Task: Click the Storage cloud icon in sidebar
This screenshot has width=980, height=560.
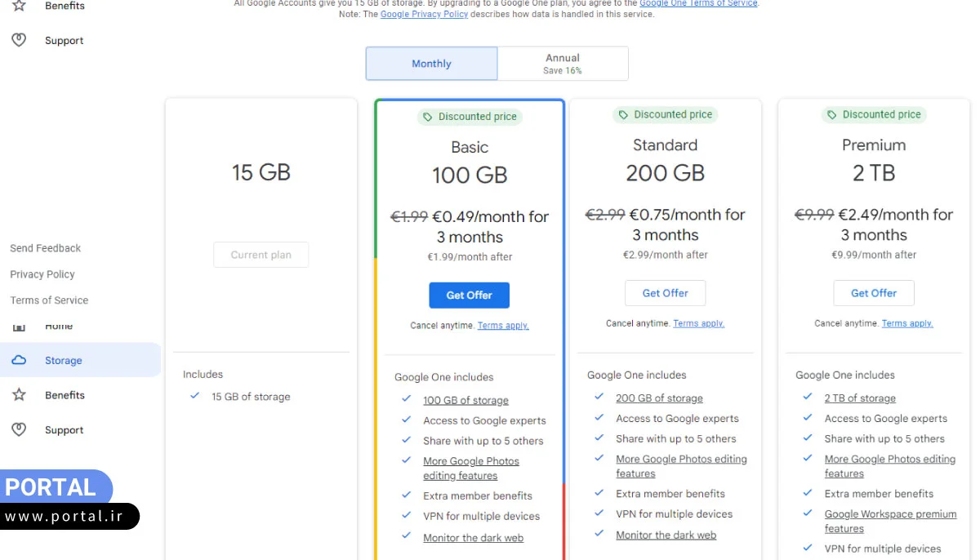Action: (x=19, y=360)
